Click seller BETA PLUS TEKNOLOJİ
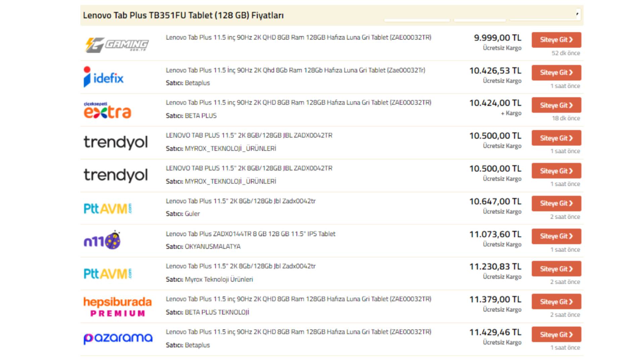This screenshot has width=644, height=362. [217, 312]
